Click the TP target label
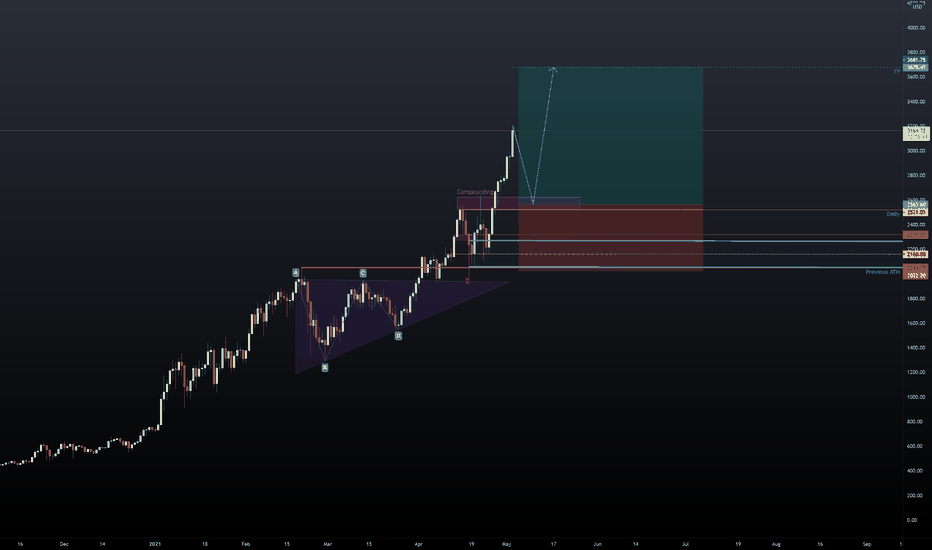Image resolution: width=932 pixels, height=550 pixels. click(897, 71)
